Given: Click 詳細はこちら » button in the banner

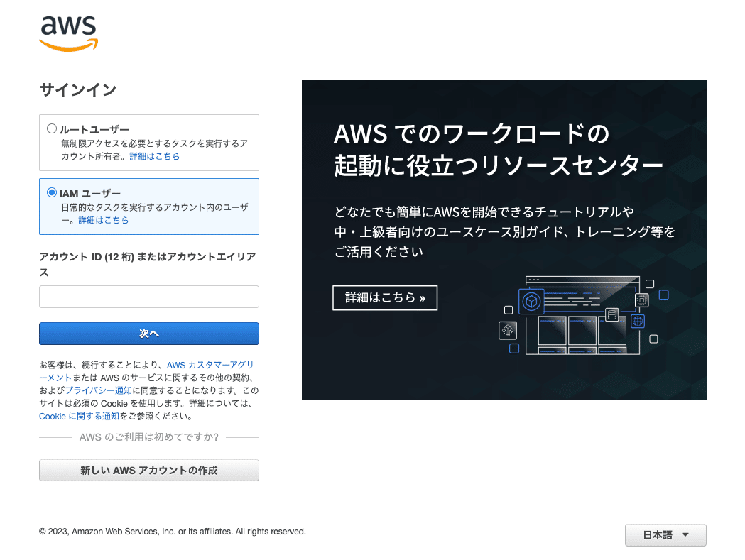Looking at the screenshot, I should 385,298.
